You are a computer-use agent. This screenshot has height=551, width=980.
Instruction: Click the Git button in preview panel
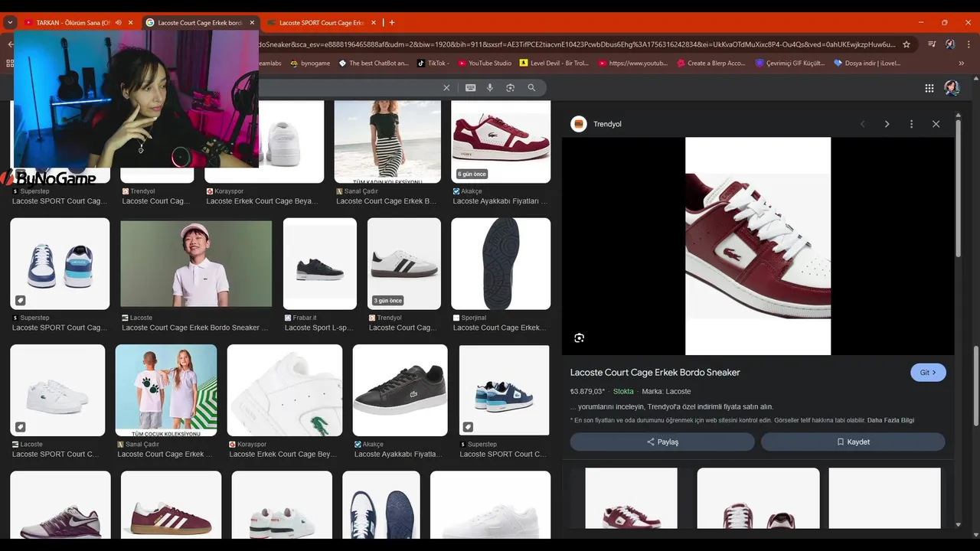pyautogui.click(x=928, y=373)
